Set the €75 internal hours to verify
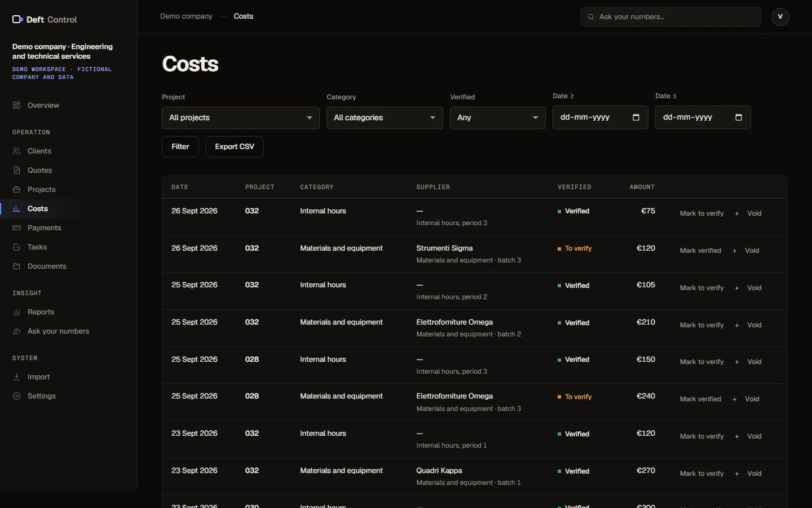 [701, 213]
